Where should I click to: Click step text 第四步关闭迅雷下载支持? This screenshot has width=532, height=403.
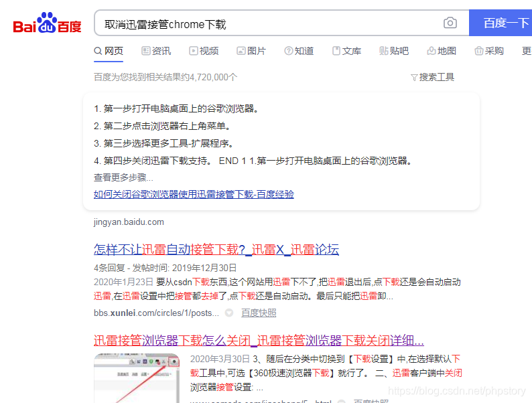tap(157, 161)
